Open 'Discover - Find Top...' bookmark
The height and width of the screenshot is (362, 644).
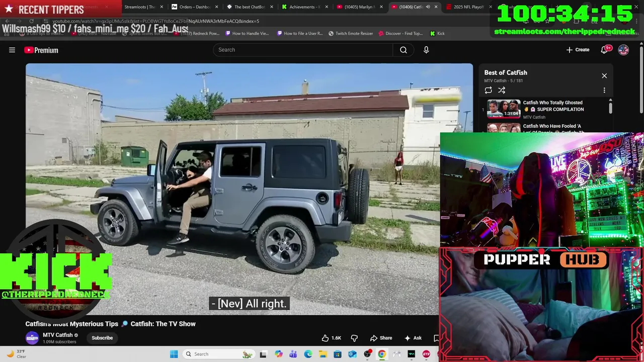(x=401, y=33)
